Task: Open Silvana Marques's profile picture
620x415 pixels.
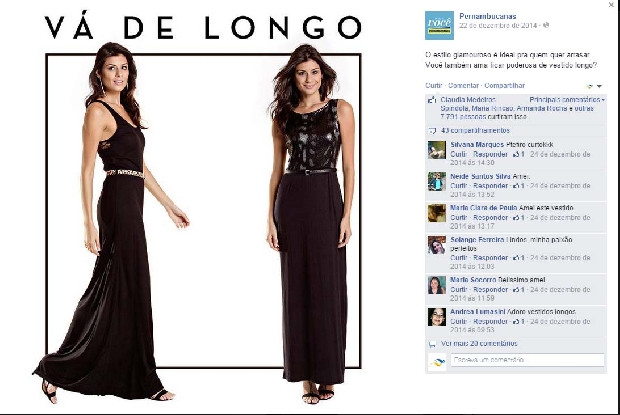Action: tap(437, 150)
